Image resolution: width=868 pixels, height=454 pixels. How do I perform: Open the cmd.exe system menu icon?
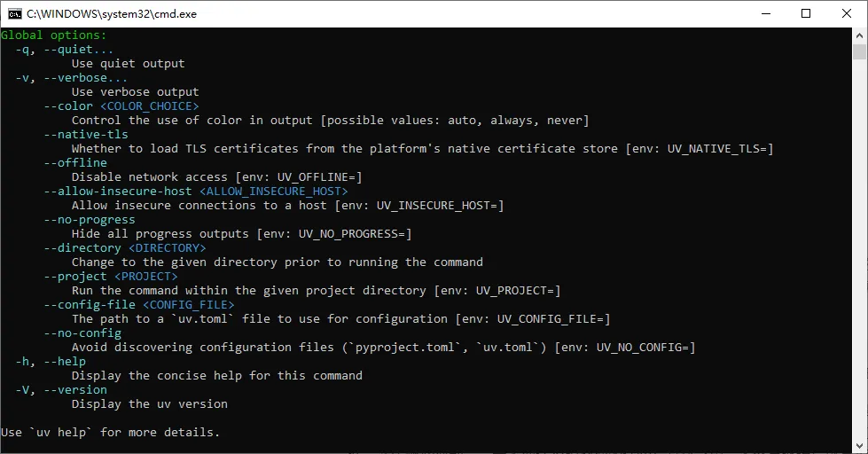15,13
